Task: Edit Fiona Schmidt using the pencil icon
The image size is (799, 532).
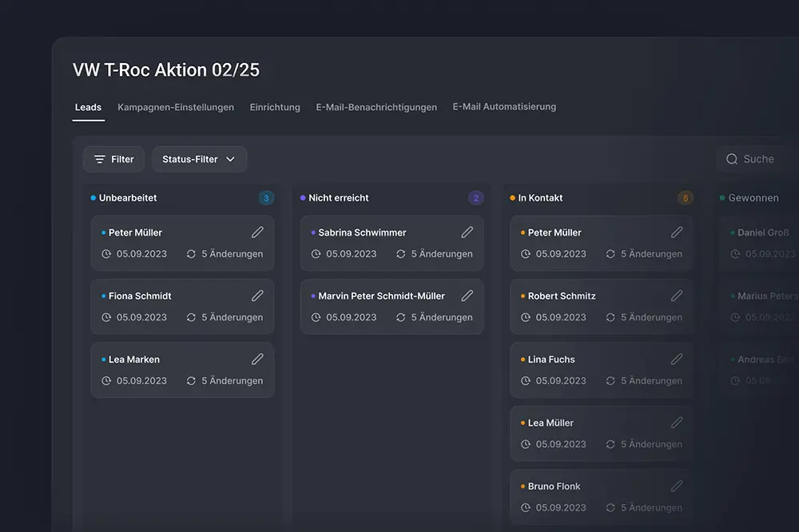Action: click(x=257, y=296)
